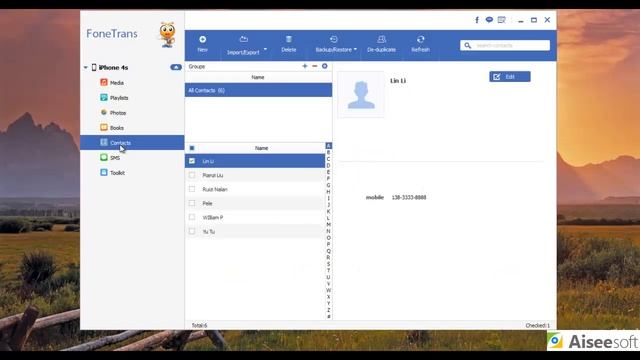The width and height of the screenshot is (640, 360).
Task: Click the feedback chat bubble icon
Action: pyautogui.click(x=489, y=20)
